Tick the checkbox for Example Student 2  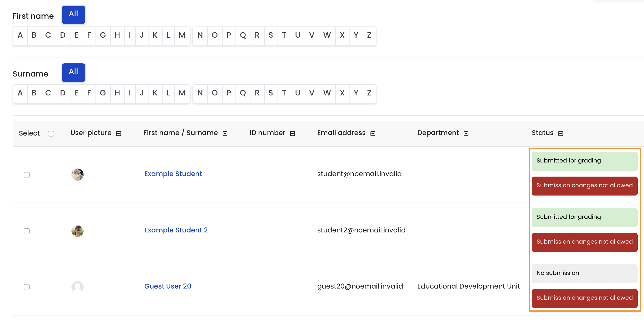[x=27, y=231]
